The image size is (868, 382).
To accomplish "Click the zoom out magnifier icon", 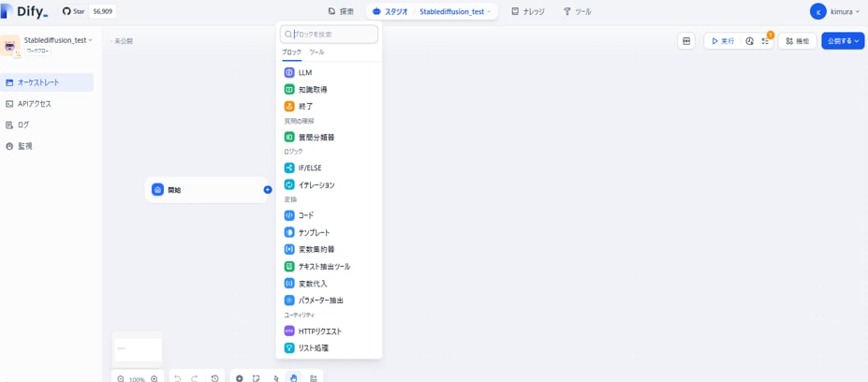I will click(121, 378).
